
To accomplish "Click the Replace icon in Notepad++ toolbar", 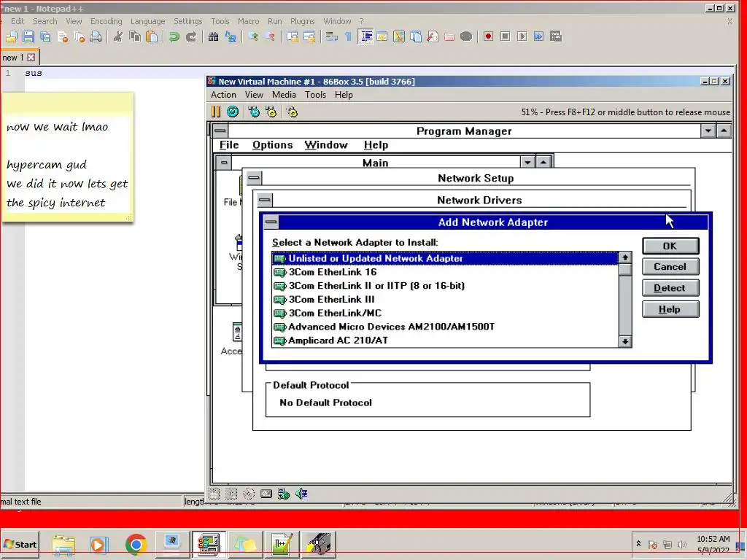I will coord(231,36).
